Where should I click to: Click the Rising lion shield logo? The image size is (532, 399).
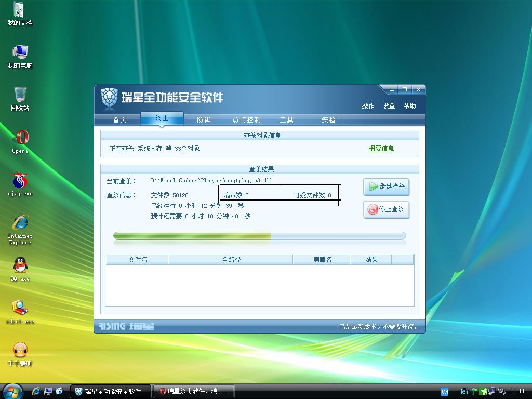click(109, 98)
